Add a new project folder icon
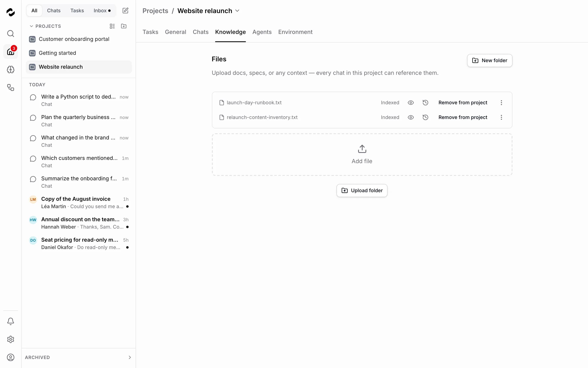 tap(124, 26)
